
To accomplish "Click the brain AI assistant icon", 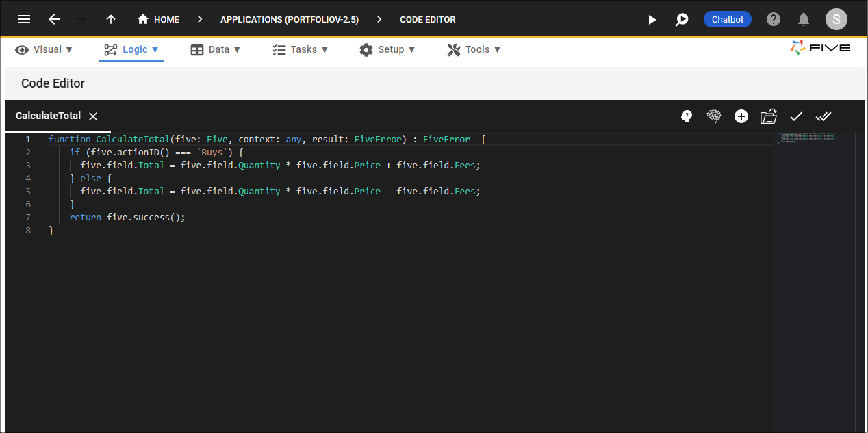I will 714,116.
